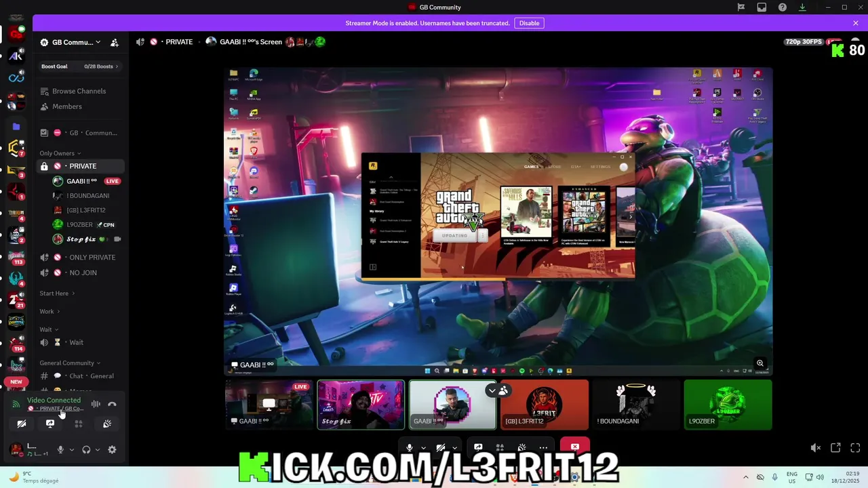
Task: Join the NO JOIN voice channel
Action: click(81, 272)
